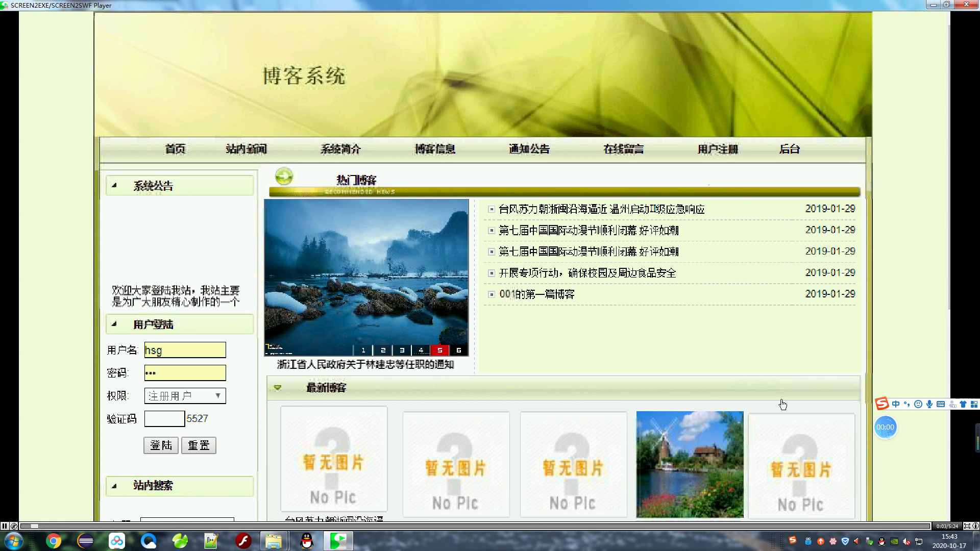Open the Windows Start button
Image resolution: width=980 pixels, height=551 pixels.
(x=13, y=541)
